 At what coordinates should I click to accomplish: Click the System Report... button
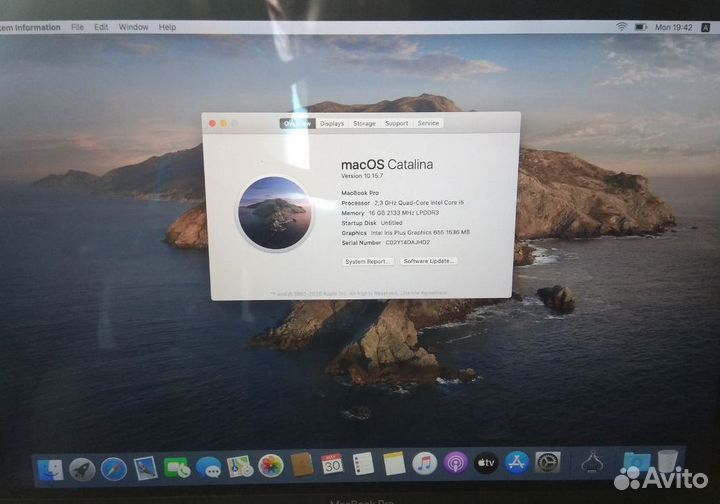pos(368,262)
